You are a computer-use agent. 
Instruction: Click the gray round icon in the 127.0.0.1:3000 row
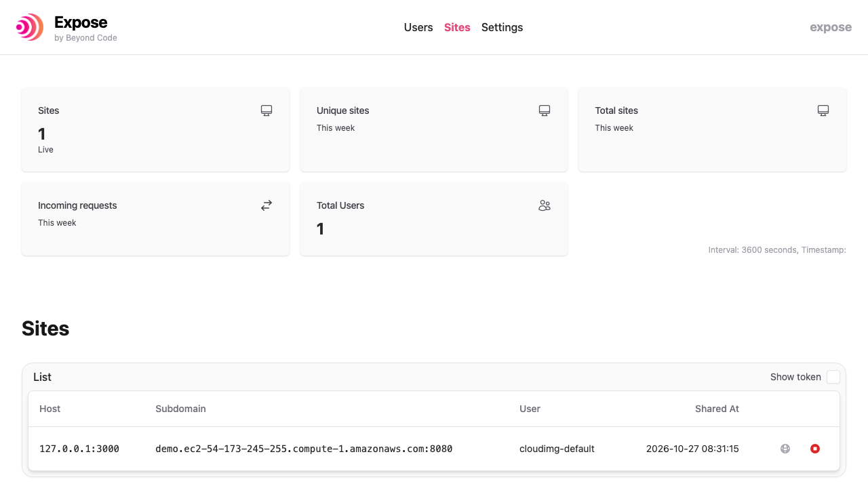tap(785, 449)
